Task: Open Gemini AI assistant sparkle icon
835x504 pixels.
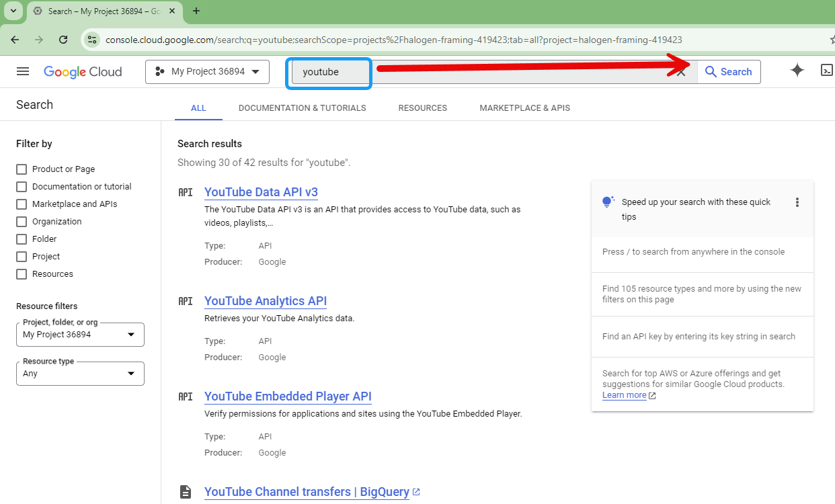Action: (797, 71)
